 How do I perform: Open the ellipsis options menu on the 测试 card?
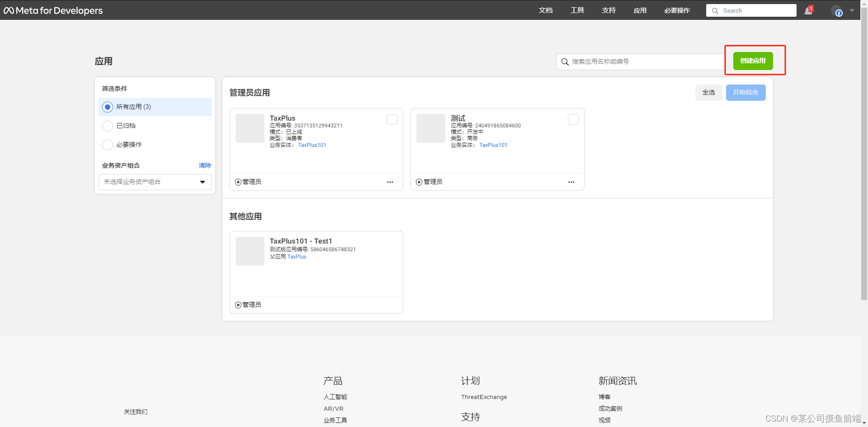[571, 182]
